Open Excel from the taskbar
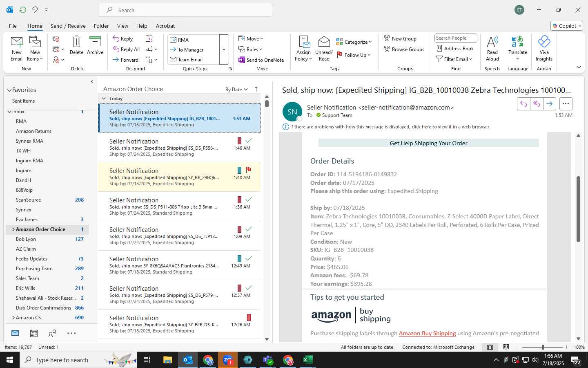 (x=307, y=360)
